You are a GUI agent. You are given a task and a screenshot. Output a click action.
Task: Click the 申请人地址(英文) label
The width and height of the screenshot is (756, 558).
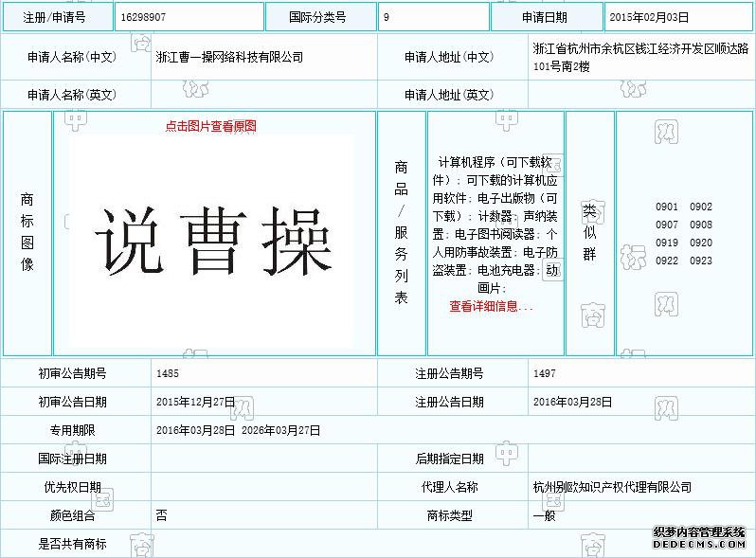(x=449, y=95)
